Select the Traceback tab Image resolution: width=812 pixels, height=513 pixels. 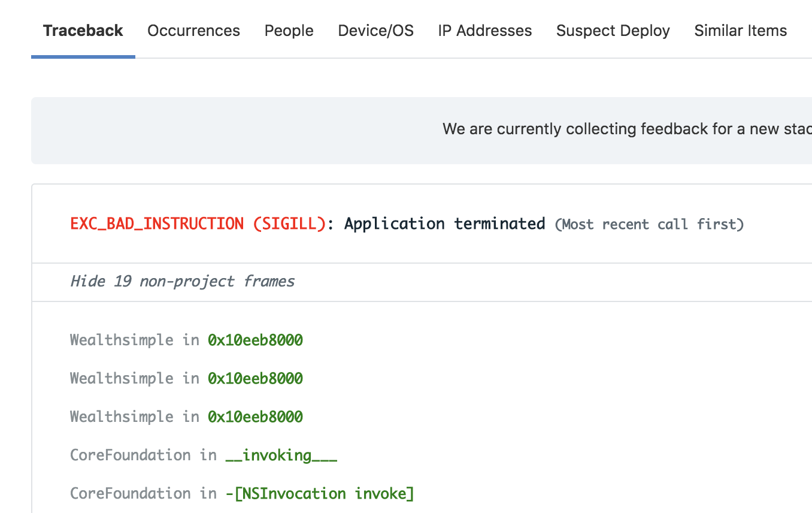[x=83, y=31]
